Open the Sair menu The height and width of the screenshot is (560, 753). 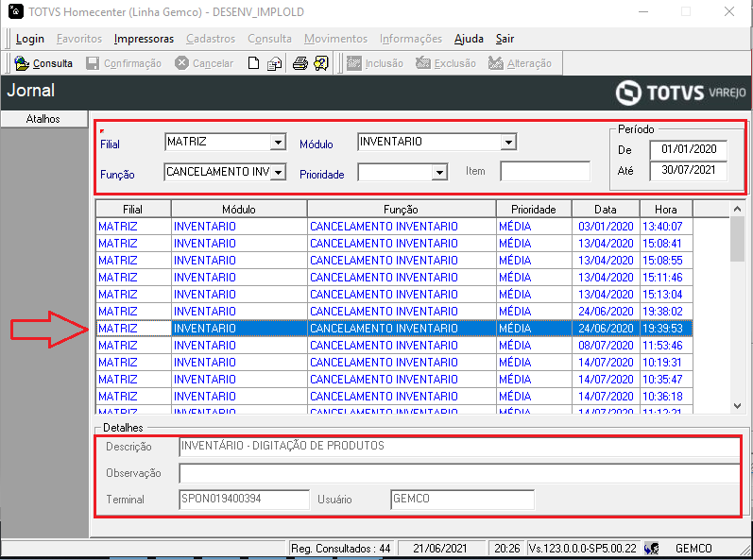(505, 39)
